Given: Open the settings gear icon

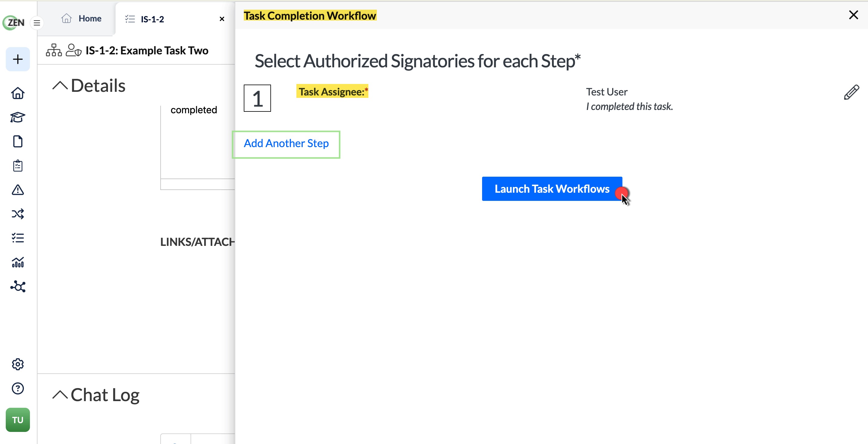Looking at the screenshot, I should pyautogui.click(x=18, y=364).
